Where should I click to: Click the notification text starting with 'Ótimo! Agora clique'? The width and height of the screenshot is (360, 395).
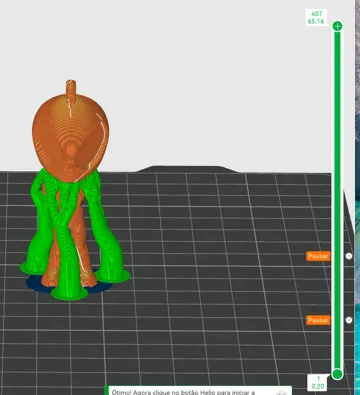[x=183, y=392]
